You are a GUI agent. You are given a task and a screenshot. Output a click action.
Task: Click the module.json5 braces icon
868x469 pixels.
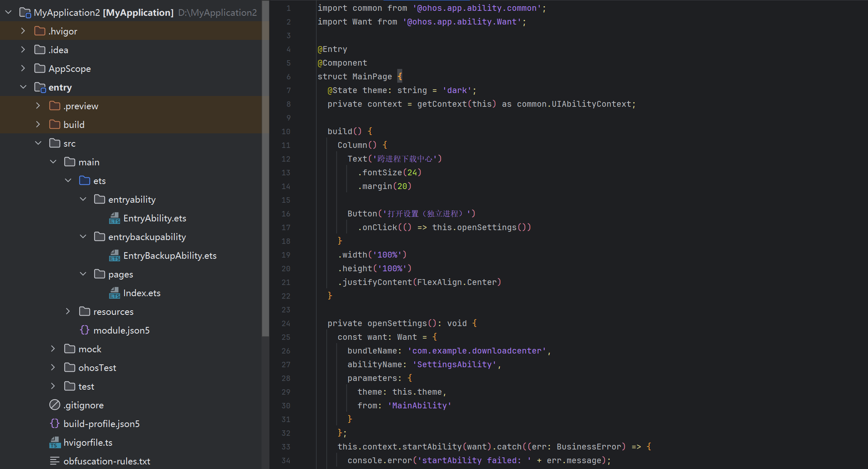[x=85, y=330]
